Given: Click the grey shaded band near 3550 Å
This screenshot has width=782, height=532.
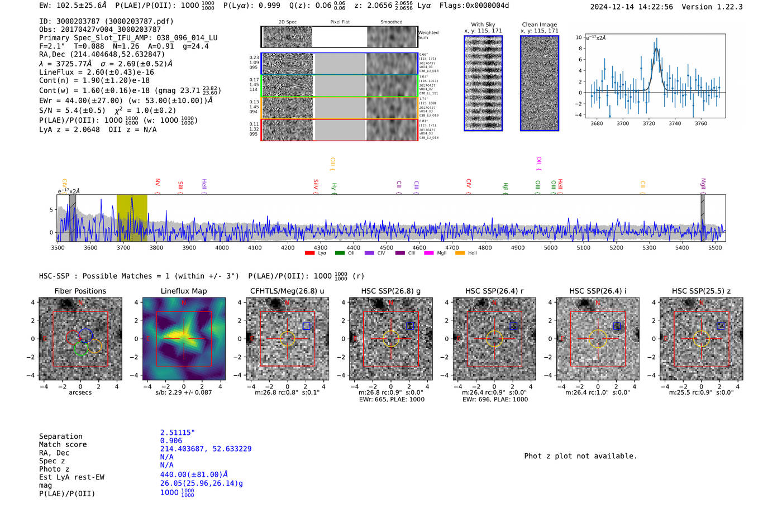Looking at the screenshot, I should pyautogui.click(x=72, y=218).
